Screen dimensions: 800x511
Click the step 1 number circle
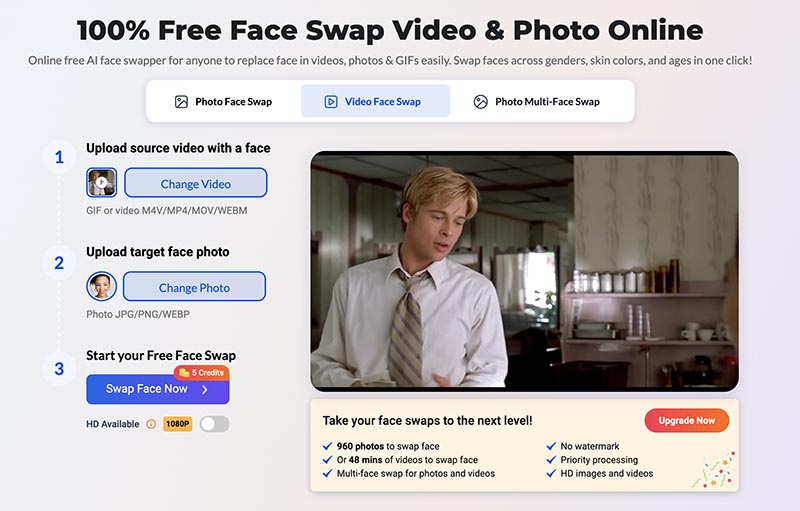59,157
